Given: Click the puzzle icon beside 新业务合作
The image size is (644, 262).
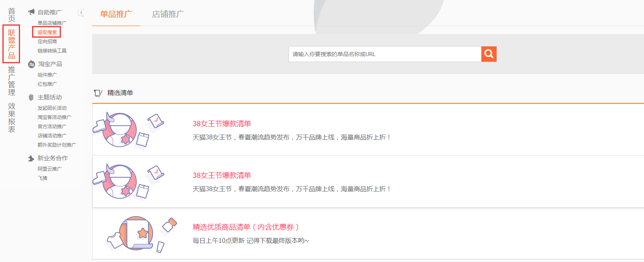Looking at the screenshot, I should (31, 158).
